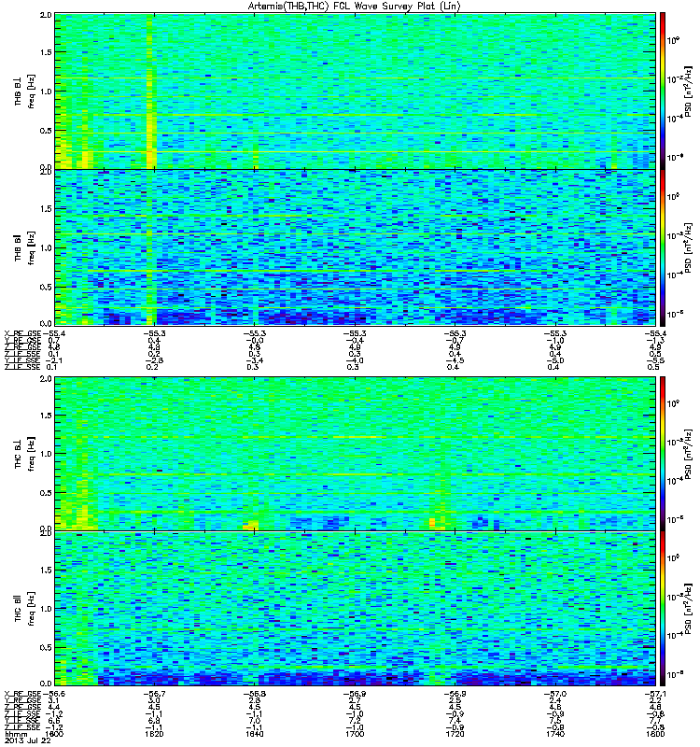
Task: Click the "-57.1" X_RE_GSE value
Action: [x=655, y=694]
